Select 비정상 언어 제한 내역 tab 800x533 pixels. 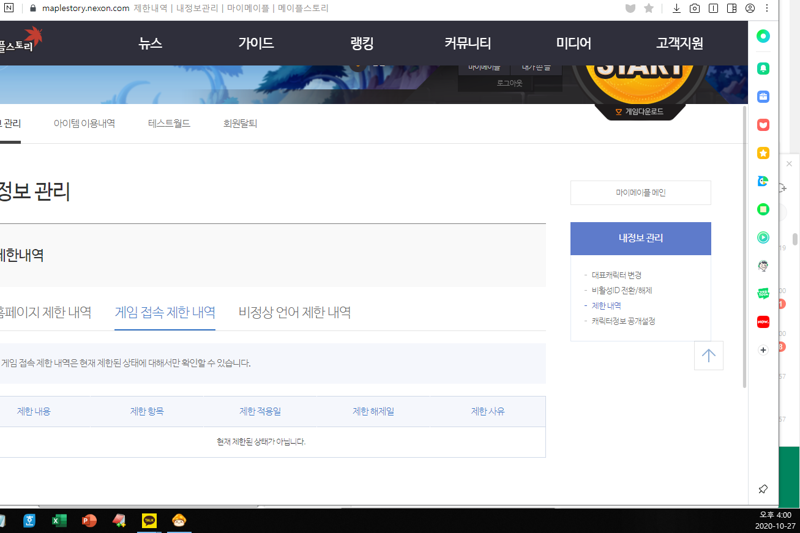pyautogui.click(x=294, y=312)
